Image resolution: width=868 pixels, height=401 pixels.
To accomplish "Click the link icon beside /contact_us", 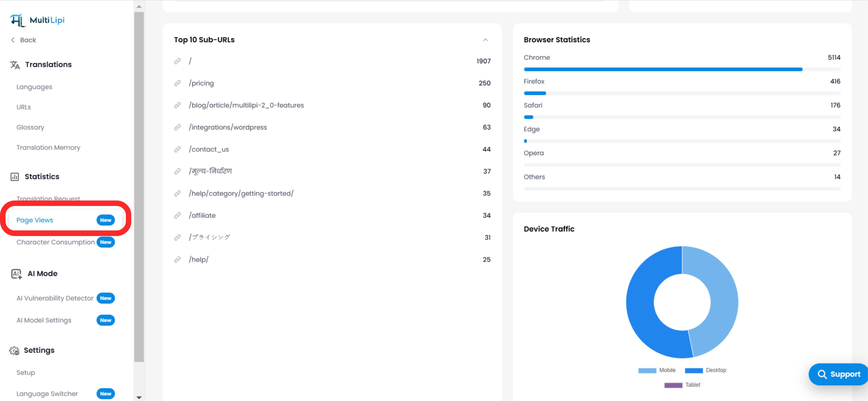I will pos(178,149).
